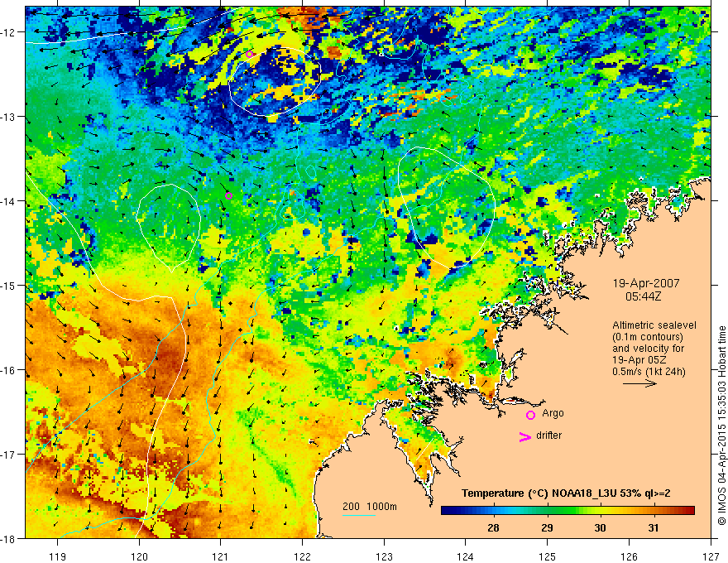Click longitude axis label '127'
728x563 pixels.
pos(711,556)
